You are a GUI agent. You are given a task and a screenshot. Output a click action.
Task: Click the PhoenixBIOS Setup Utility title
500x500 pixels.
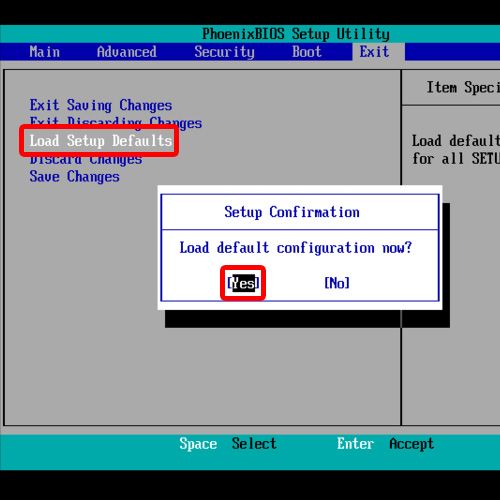(296, 34)
